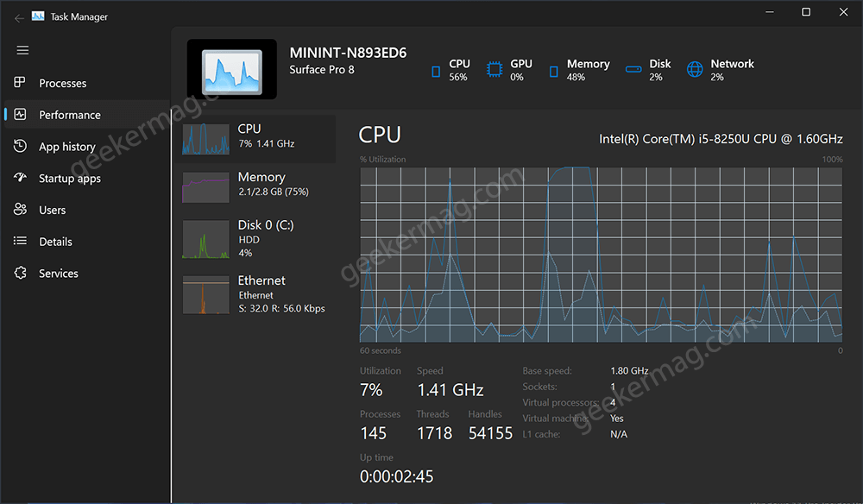
Task: Open the Services page
Action: pyautogui.click(x=87, y=273)
